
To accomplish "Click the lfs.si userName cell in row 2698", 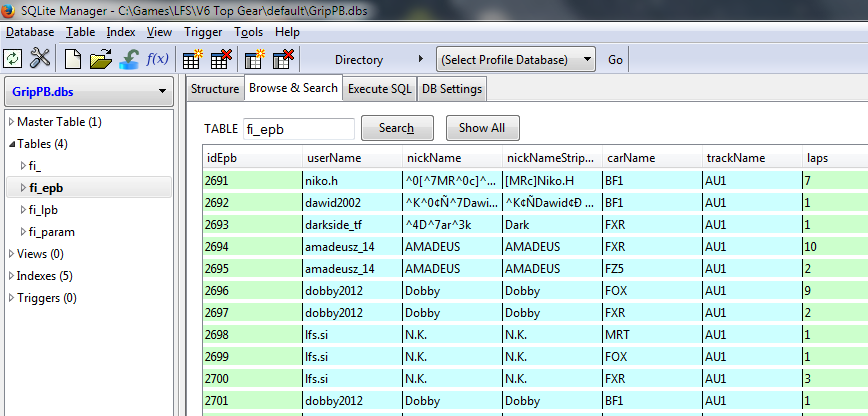I will (353, 335).
